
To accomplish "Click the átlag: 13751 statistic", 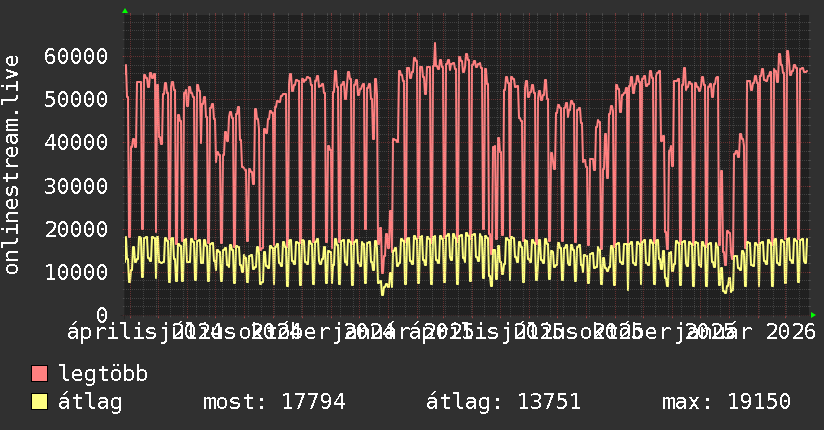I will point(503,402).
